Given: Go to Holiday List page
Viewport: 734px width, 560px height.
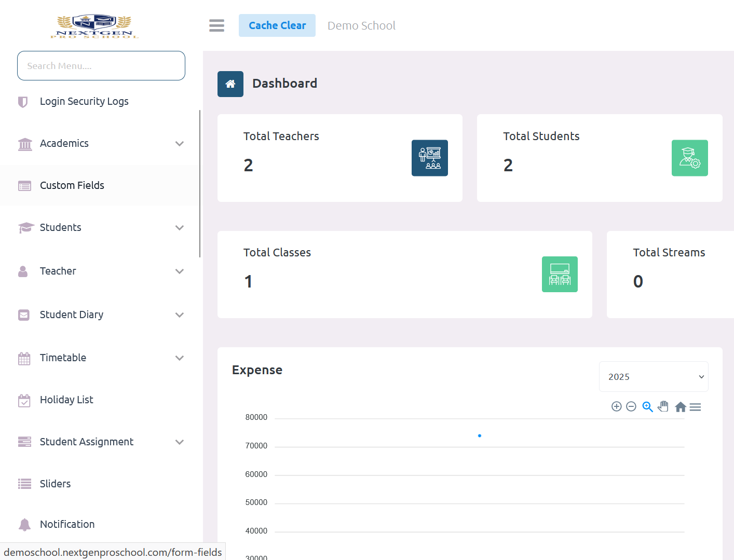Looking at the screenshot, I should [66, 400].
